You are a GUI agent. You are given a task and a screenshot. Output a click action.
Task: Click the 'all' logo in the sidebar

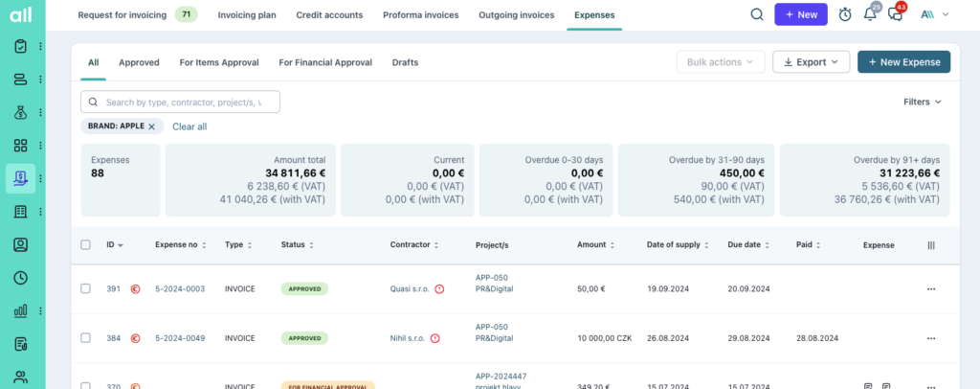click(21, 15)
